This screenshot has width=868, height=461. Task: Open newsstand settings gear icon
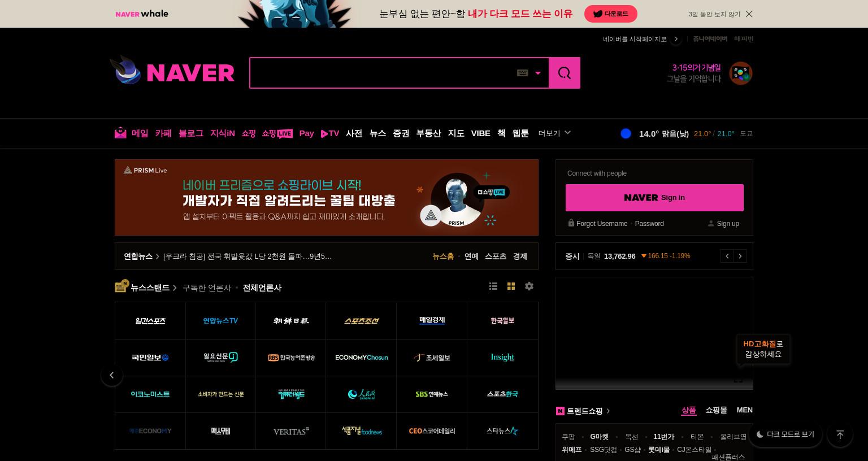pos(529,286)
